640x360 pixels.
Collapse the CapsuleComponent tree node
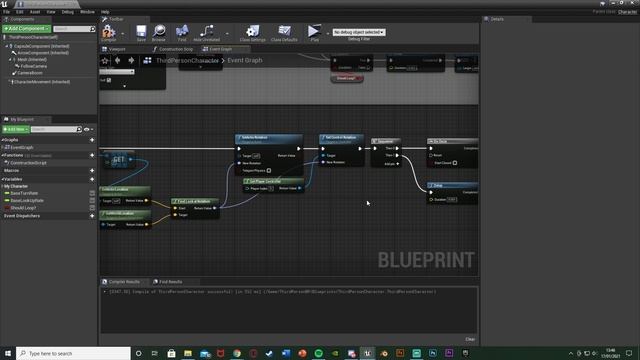click(x=7, y=47)
